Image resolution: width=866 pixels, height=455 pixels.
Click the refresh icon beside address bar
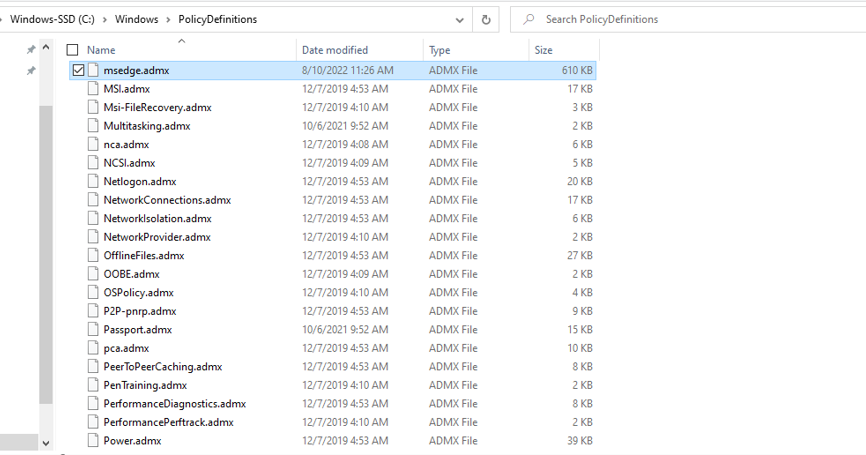tap(486, 19)
